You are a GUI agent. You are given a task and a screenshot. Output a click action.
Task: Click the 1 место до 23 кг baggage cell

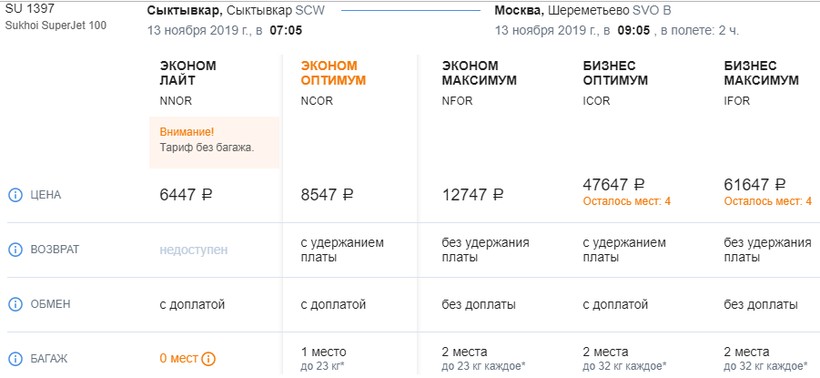pyautogui.click(x=323, y=358)
